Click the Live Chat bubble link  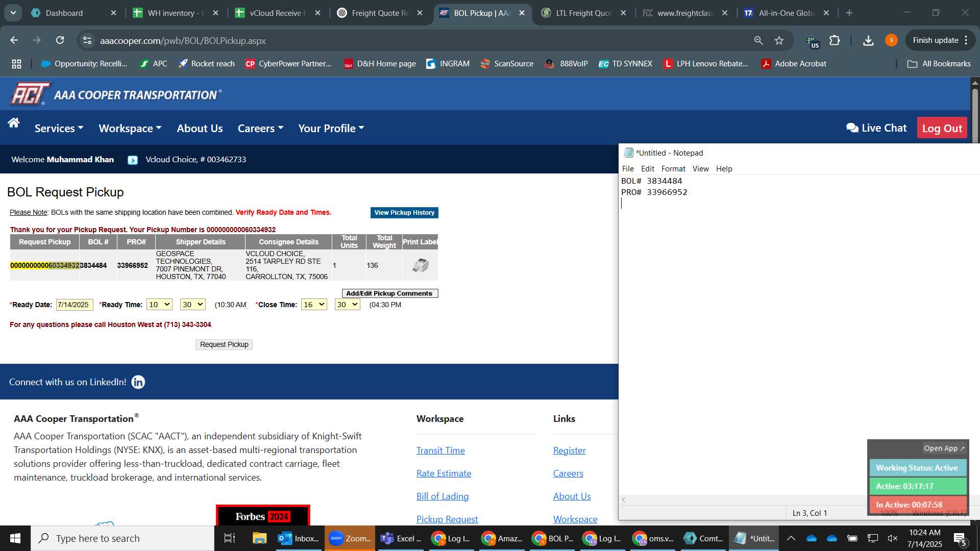pyautogui.click(x=876, y=128)
